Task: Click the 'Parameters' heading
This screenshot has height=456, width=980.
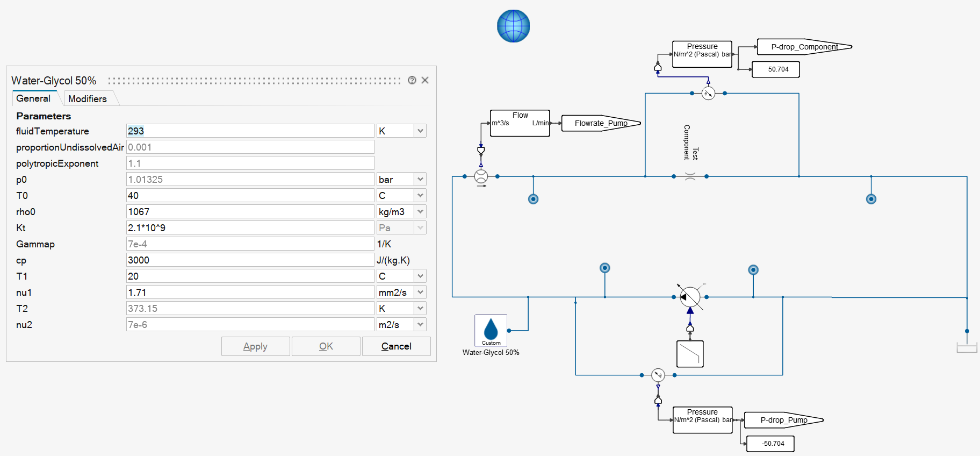Action: pyautogui.click(x=44, y=116)
